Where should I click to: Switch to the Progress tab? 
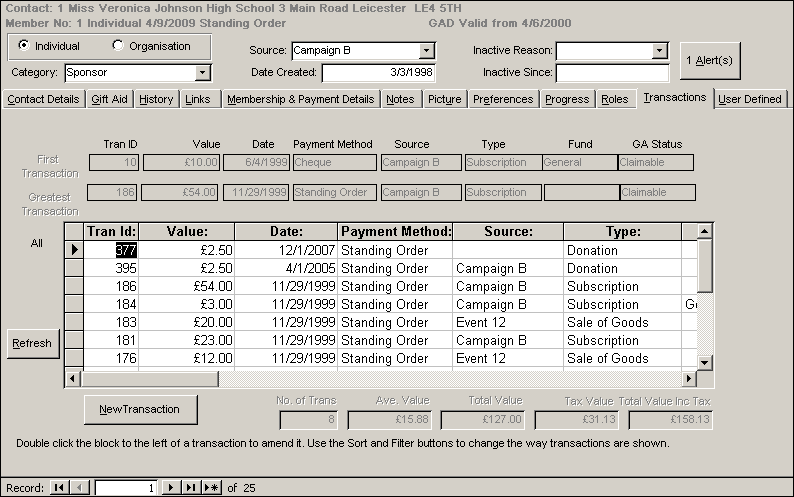click(x=567, y=99)
